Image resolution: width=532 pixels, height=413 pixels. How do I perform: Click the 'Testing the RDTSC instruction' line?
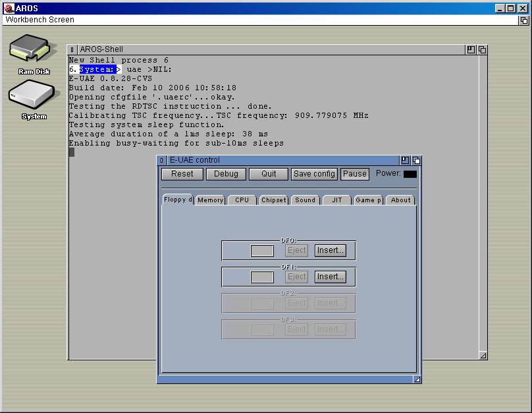(171, 106)
